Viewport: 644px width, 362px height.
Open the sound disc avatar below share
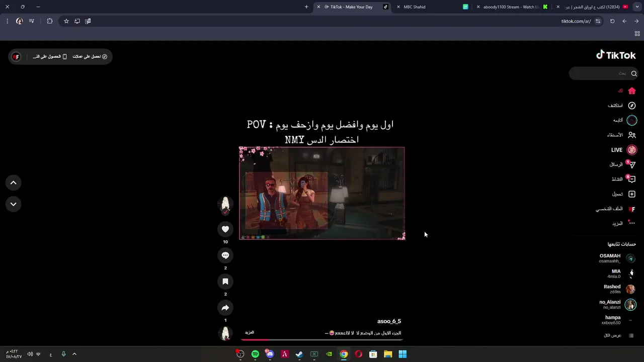tap(225, 333)
